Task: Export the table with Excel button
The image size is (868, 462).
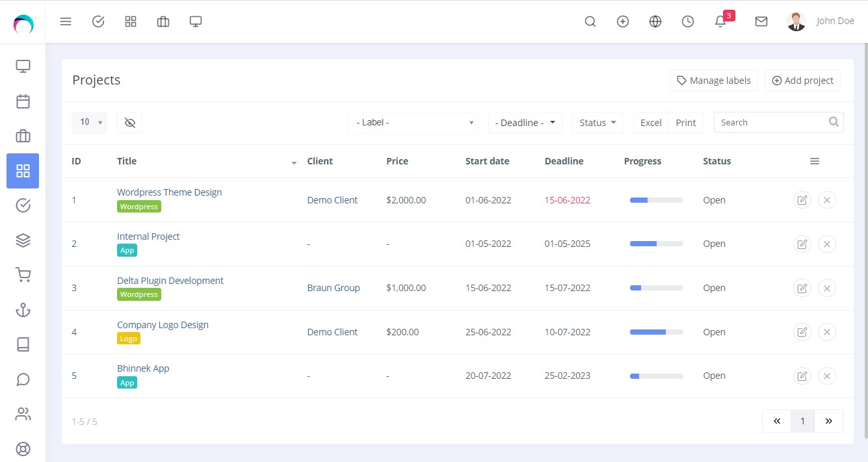Action: pyautogui.click(x=651, y=122)
